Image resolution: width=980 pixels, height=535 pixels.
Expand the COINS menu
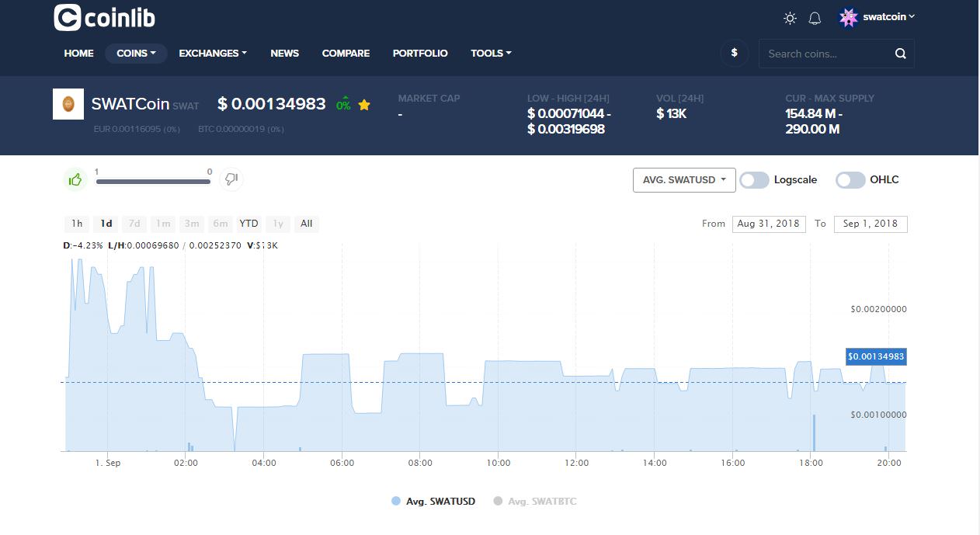point(136,54)
